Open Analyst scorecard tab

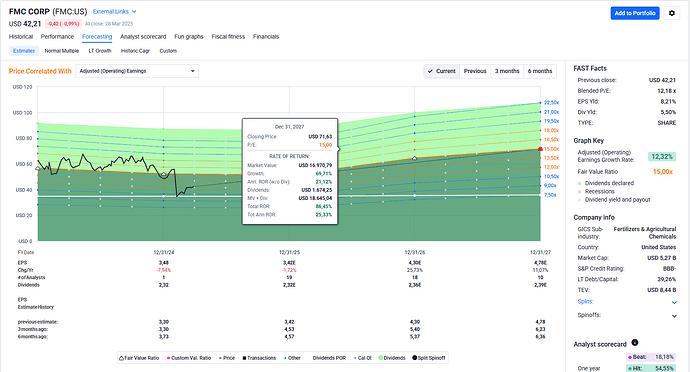[x=143, y=37]
